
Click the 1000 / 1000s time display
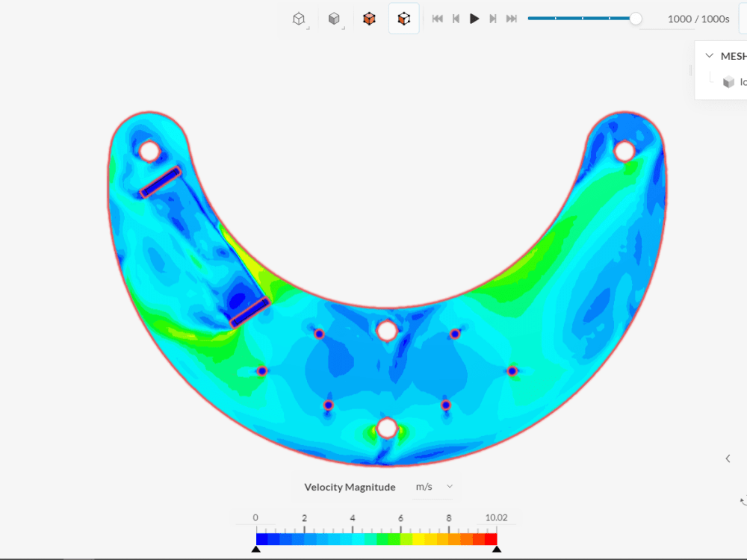(x=698, y=19)
